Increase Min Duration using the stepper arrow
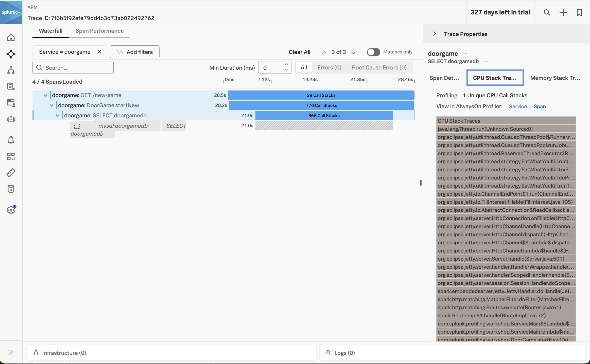590x364 pixels. (286, 64)
